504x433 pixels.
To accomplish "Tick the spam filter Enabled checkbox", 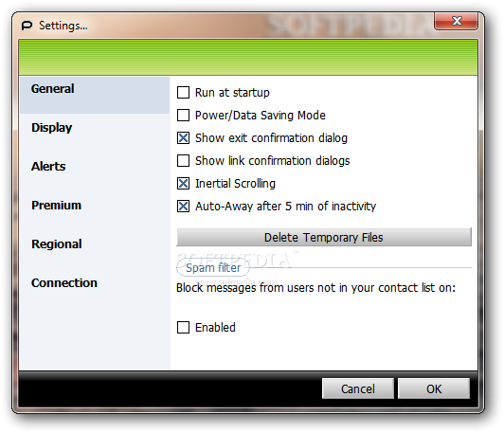I will point(183,328).
